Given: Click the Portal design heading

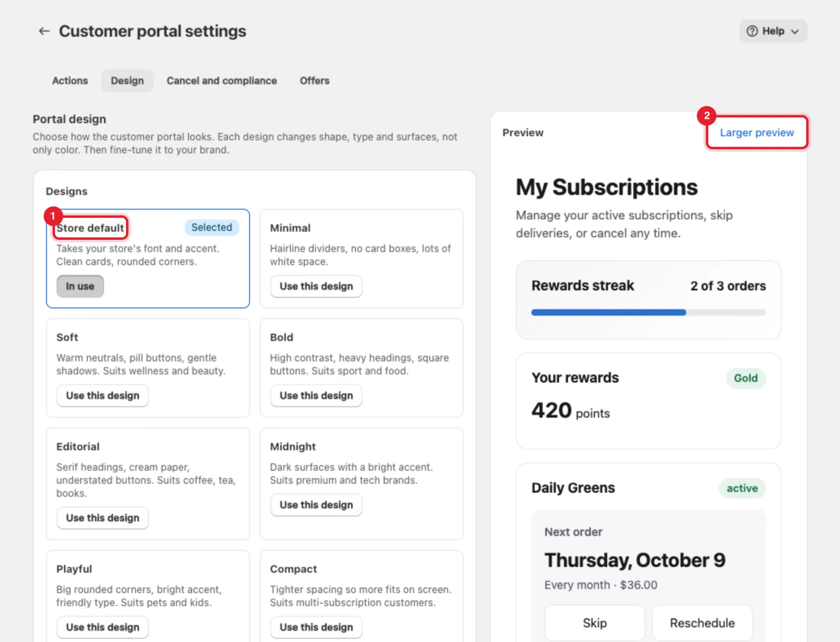Looking at the screenshot, I should click(x=70, y=119).
